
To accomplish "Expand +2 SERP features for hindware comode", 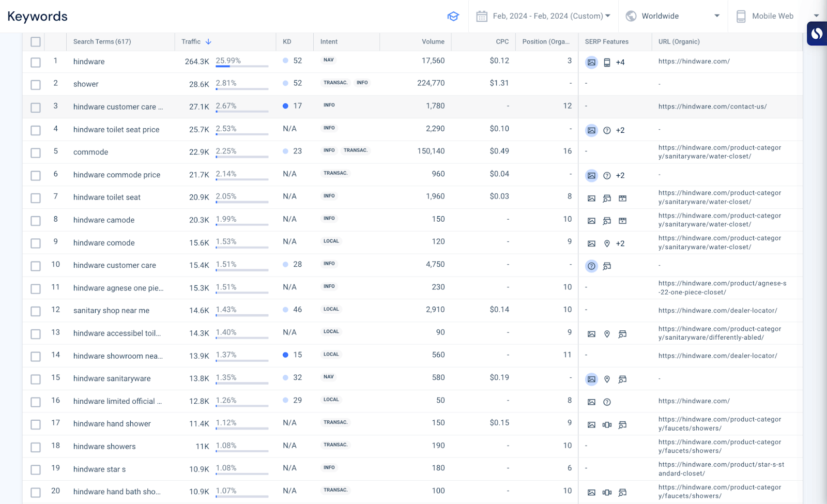I will click(620, 243).
